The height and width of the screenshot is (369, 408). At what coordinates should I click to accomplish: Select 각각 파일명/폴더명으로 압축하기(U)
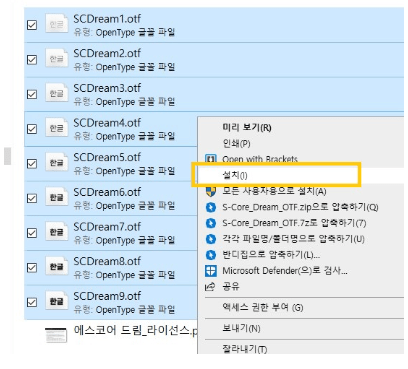(x=293, y=239)
